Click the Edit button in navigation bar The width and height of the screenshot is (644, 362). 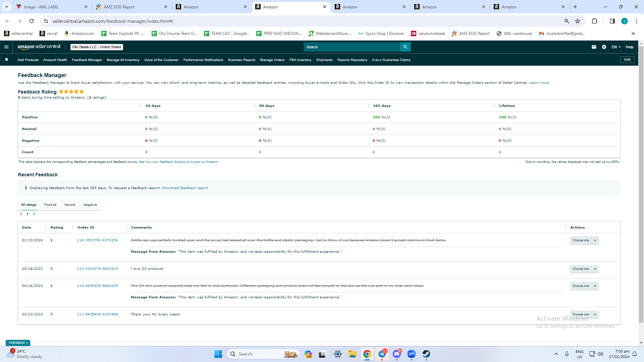(627, 60)
